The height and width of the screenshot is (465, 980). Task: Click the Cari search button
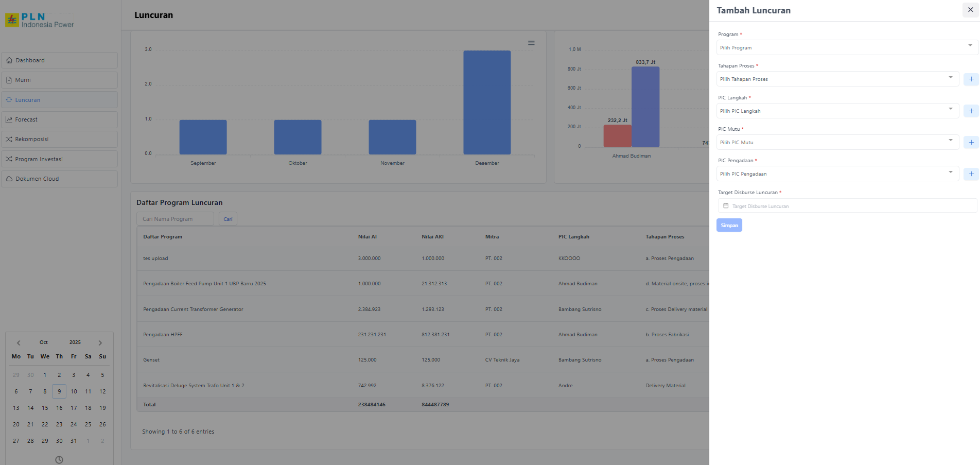[x=227, y=219]
